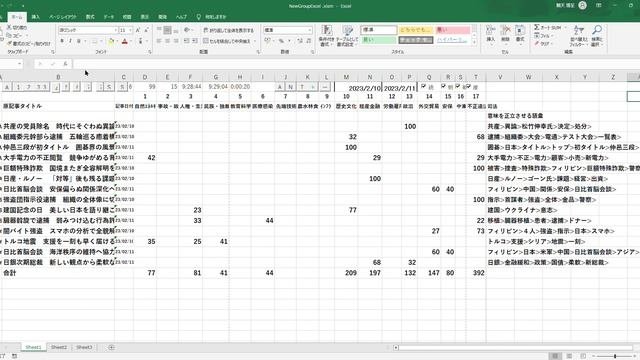Apply the borders icon

click(94, 41)
